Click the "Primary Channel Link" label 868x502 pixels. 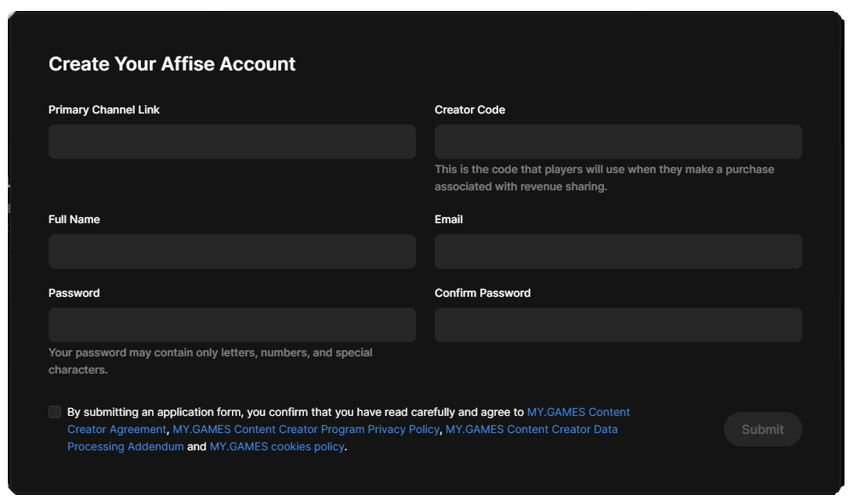[x=104, y=110]
